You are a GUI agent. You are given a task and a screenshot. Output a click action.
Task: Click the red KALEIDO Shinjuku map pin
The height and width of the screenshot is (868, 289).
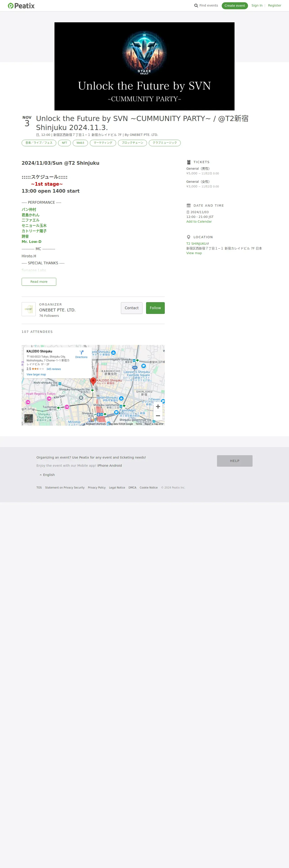93,381
